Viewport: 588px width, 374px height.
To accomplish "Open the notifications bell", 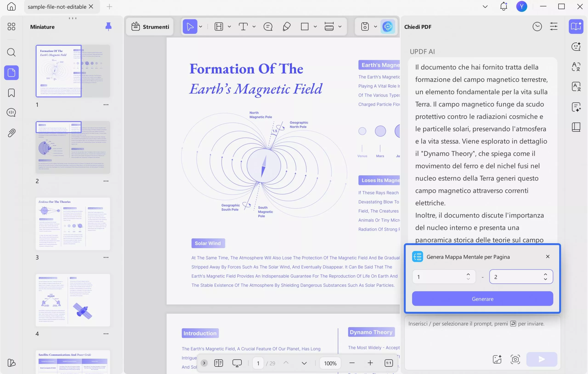I will pyautogui.click(x=503, y=6).
